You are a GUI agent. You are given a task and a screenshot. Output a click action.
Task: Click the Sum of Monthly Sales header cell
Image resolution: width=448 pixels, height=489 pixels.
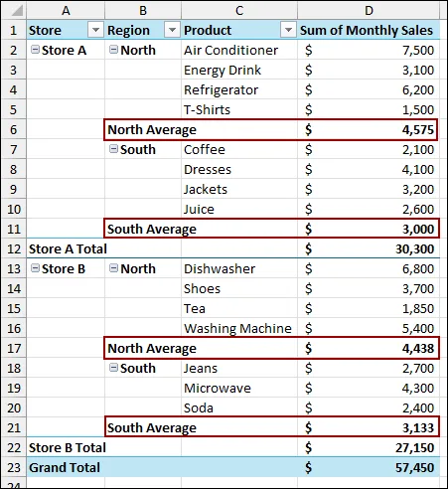pos(369,30)
